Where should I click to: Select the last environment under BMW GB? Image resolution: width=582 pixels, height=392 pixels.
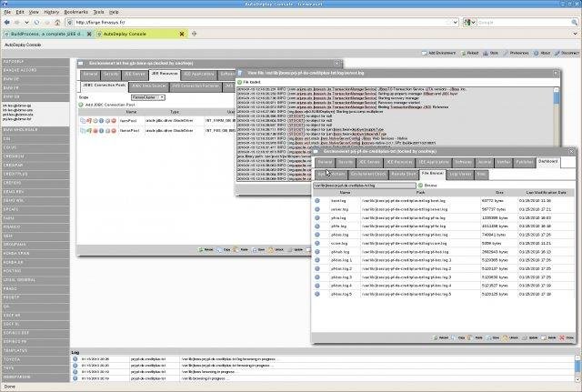click(17, 119)
